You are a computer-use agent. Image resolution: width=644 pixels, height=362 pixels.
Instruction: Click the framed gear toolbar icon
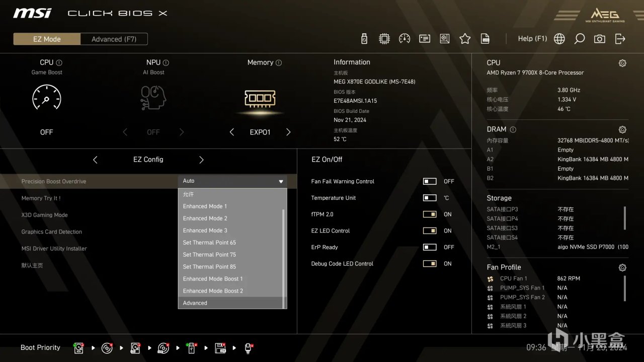coord(445,39)
